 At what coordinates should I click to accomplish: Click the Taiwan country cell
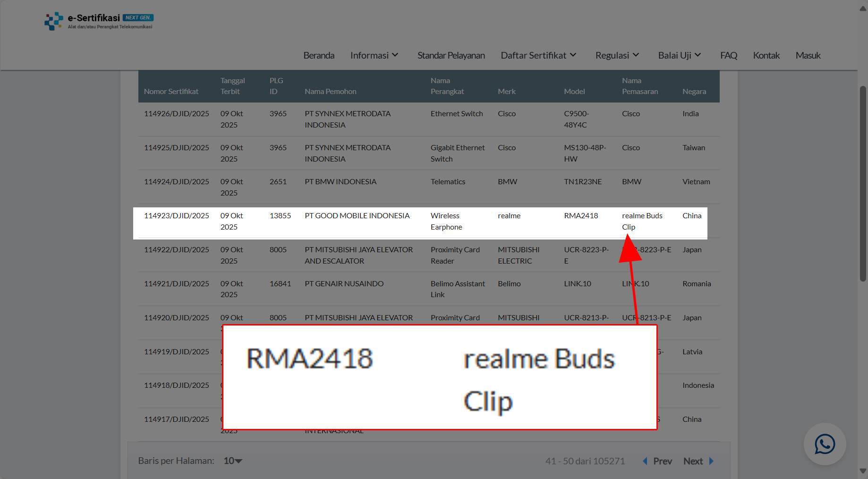pos(694,147)
